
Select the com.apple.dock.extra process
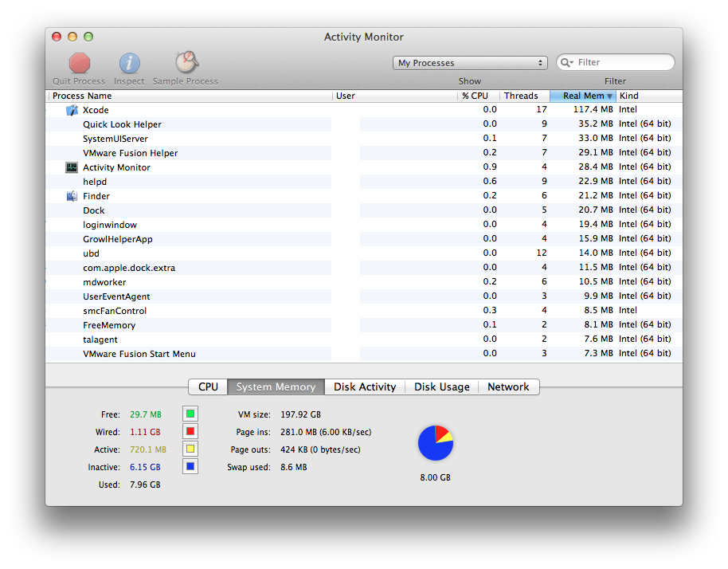364,268
